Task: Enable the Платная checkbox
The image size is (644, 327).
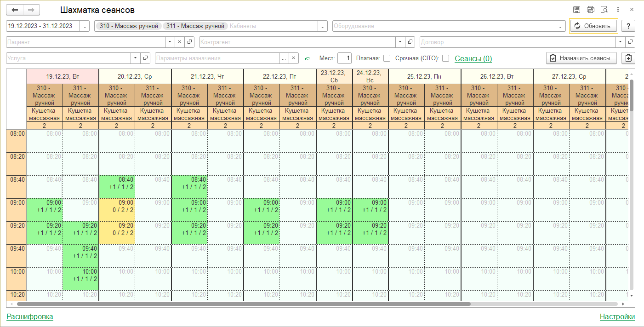Action: coord(387,58)
